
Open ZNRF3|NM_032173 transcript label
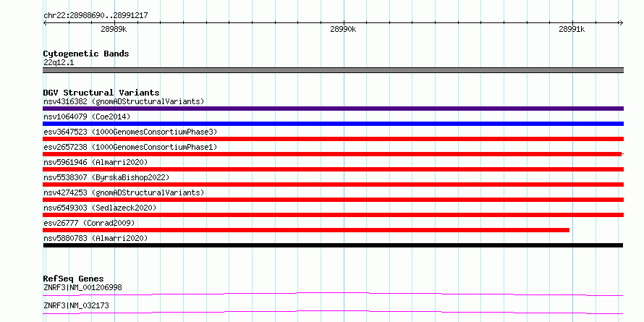coord(76,305)
